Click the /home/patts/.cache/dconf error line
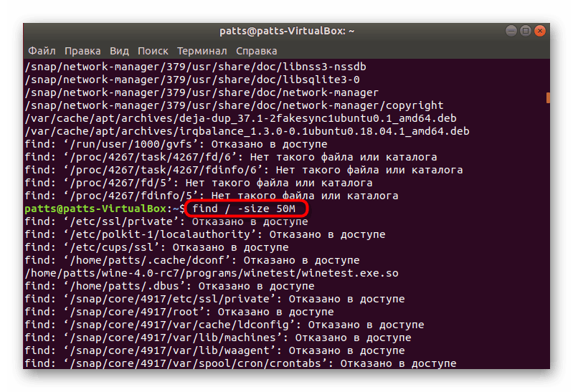The image size is (573, 392). (192, 260)
